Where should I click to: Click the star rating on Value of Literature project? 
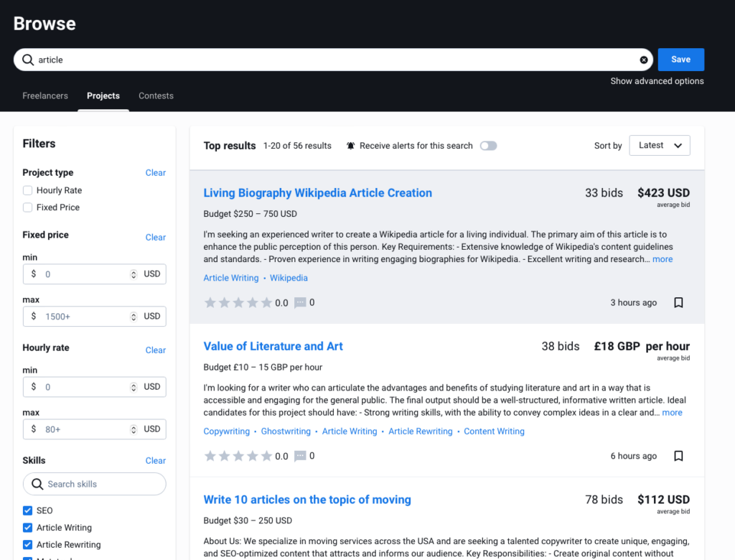pyautogui.click(x=238, y=456)
